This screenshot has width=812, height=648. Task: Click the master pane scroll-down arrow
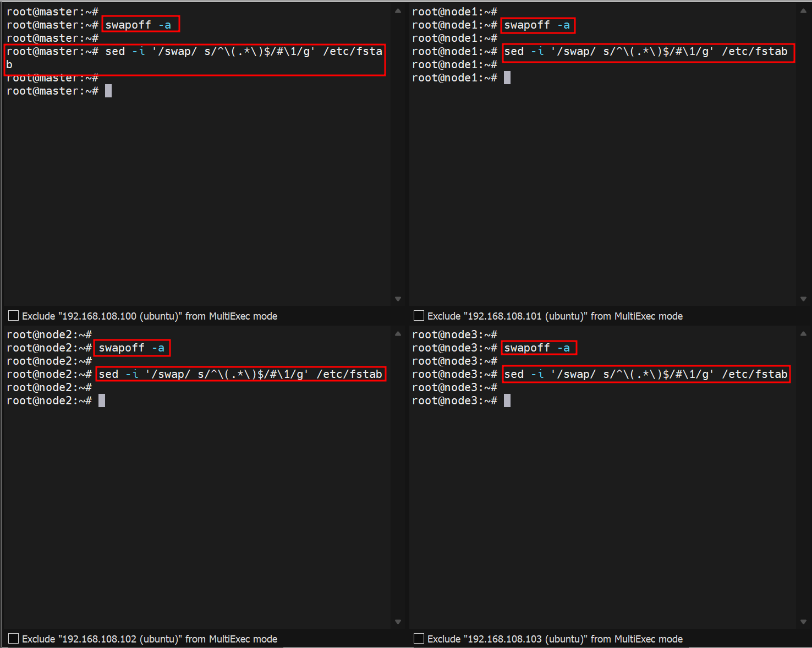tap(398, 299)
